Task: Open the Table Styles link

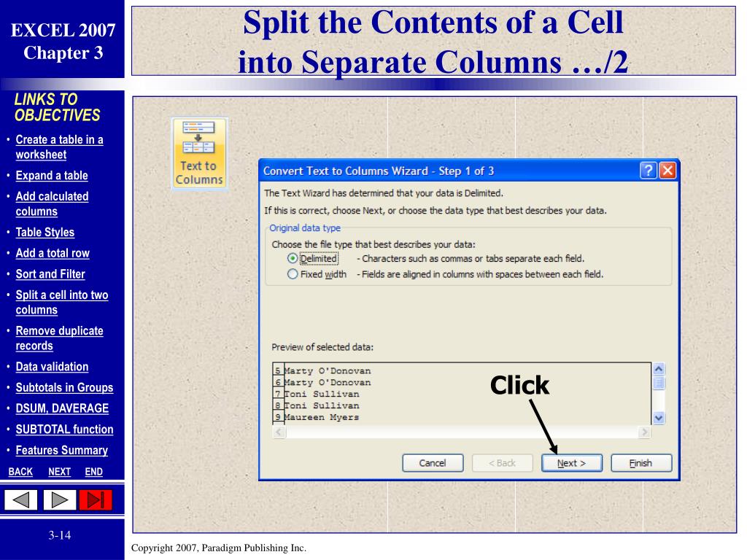Action: [x=45, y=233]
